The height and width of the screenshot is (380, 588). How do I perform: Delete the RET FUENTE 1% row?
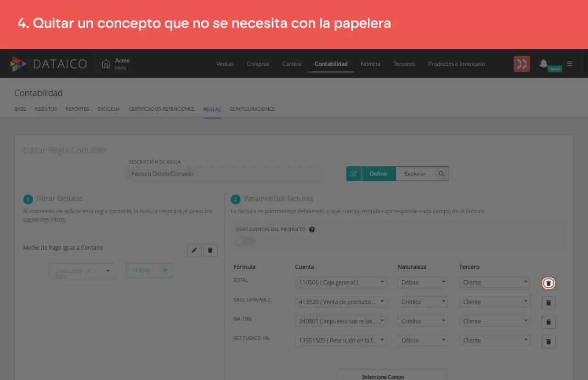click(x=548, y=341)
